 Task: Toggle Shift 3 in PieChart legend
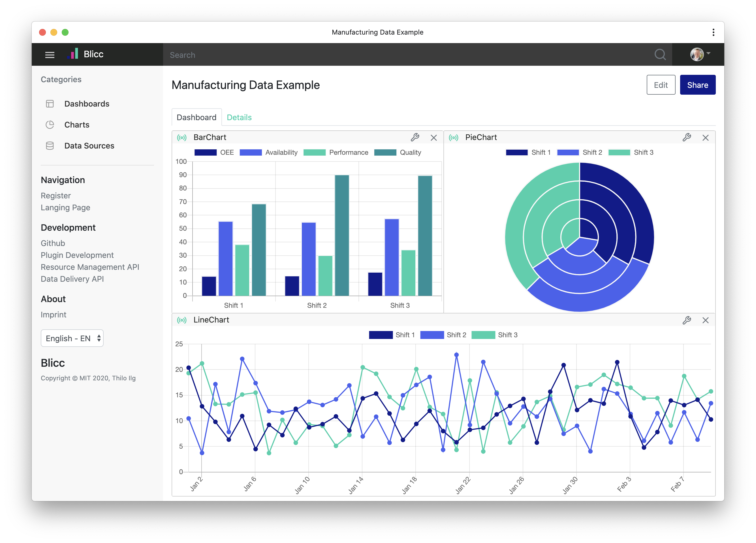[x=631, y=152]
